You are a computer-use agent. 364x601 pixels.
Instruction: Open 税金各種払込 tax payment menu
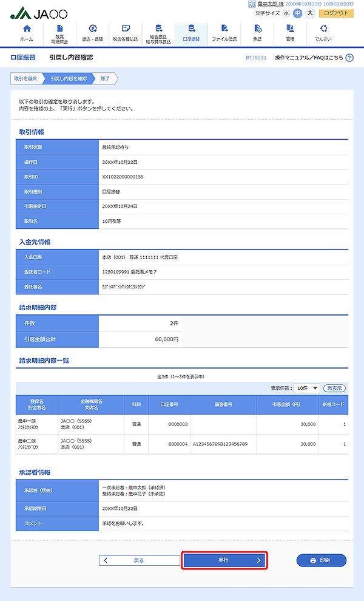(126, 33)
